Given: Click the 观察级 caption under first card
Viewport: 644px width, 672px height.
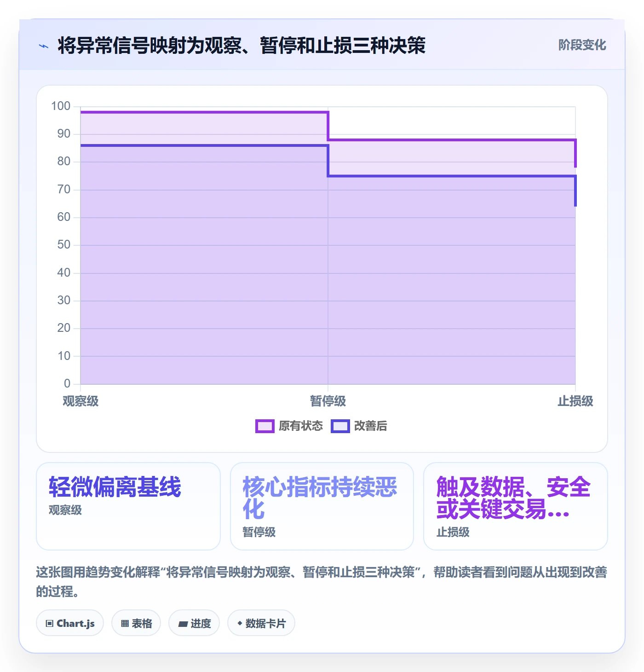Looking at the screenshot, I should 65,510.
